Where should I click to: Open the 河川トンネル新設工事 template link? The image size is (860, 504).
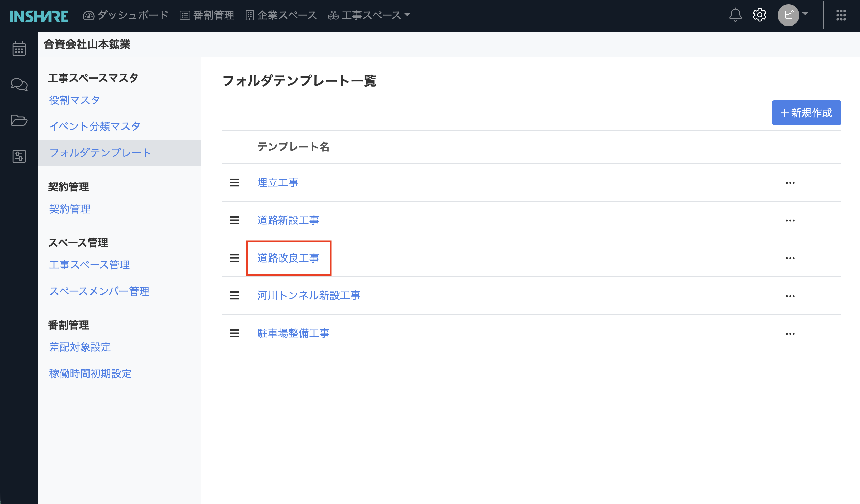309,296
